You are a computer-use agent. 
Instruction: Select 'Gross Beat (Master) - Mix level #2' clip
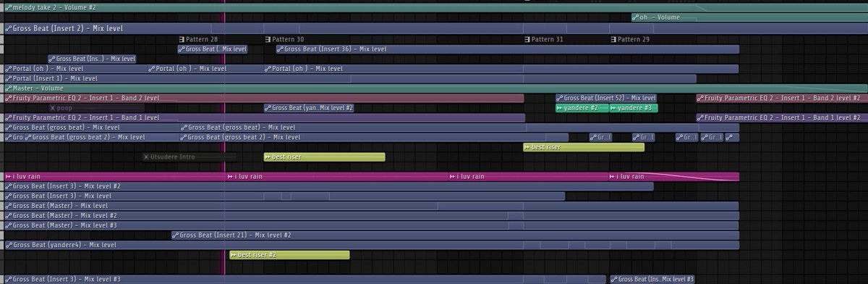click(x=371, y=215)
